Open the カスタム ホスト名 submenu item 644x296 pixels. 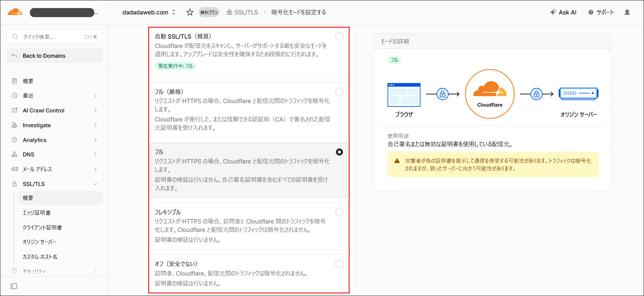(60, 257)
